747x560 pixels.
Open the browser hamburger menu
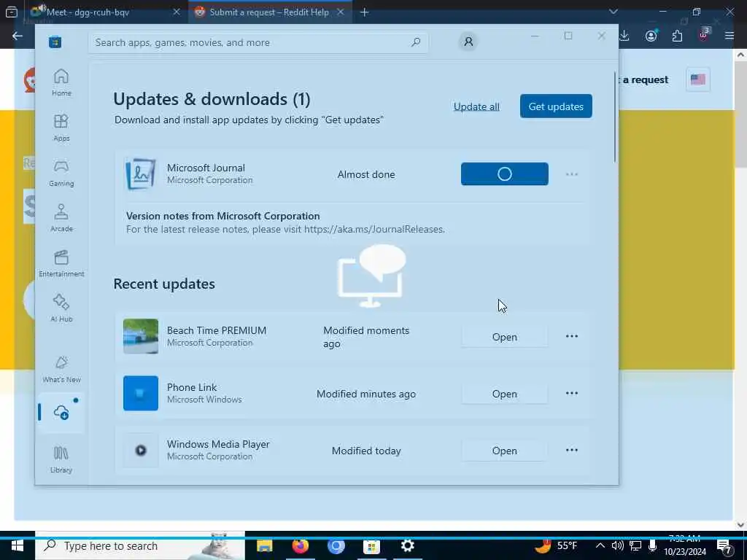click(x=729, y=36)
